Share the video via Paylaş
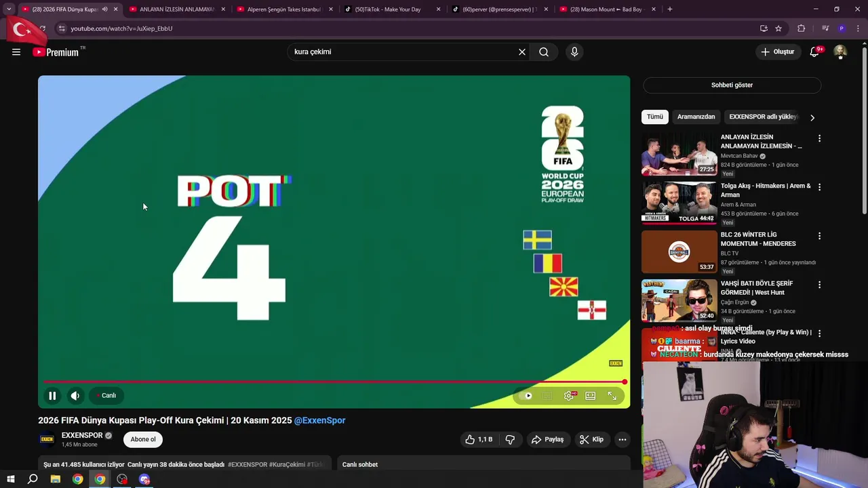Image resolution: width=868 pixels, height=488 pixels. [x=548, y=439]
